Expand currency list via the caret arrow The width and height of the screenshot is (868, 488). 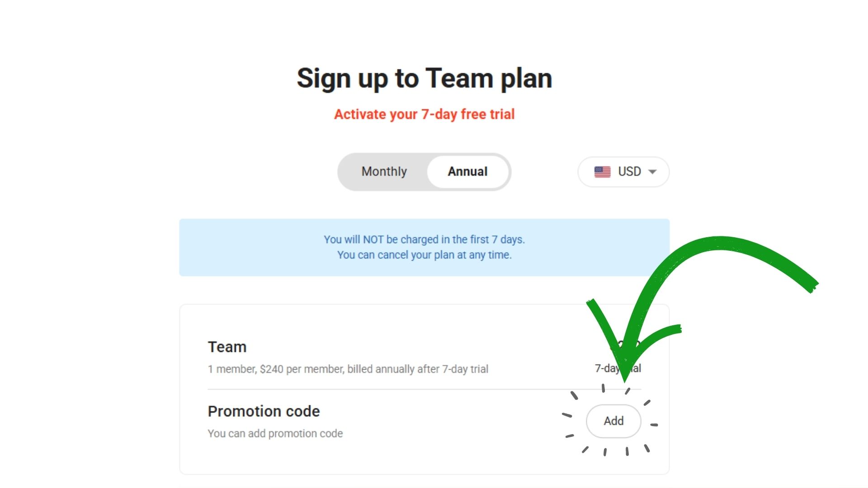click(x=652, y=172)
